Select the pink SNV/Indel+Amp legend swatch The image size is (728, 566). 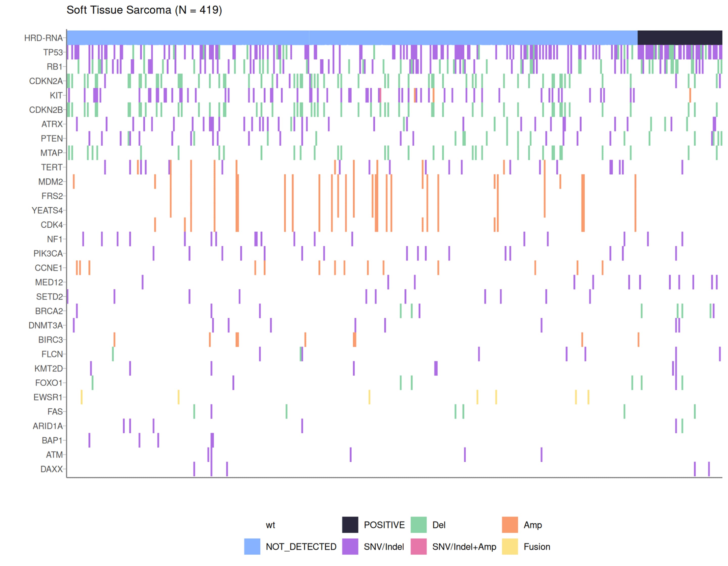click(x=419, y=547)
